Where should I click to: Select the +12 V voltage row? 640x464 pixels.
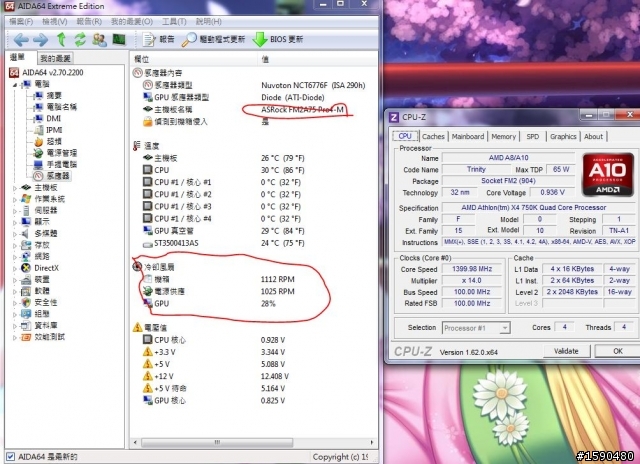[x=215, y=376]
